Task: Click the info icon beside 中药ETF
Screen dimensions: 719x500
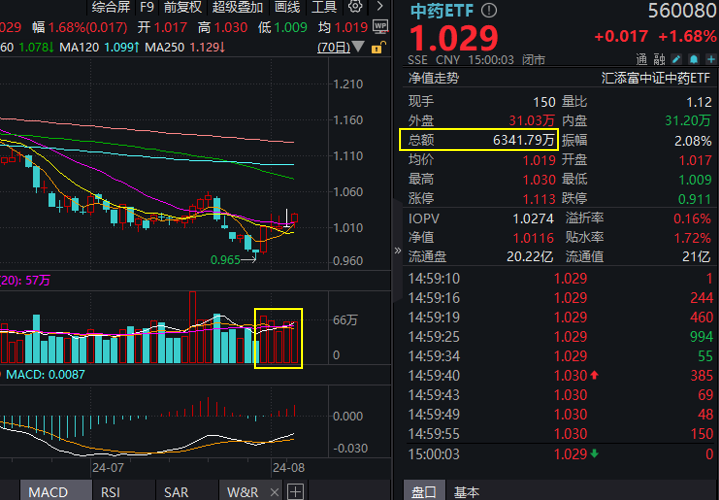Action: (488, 11)
